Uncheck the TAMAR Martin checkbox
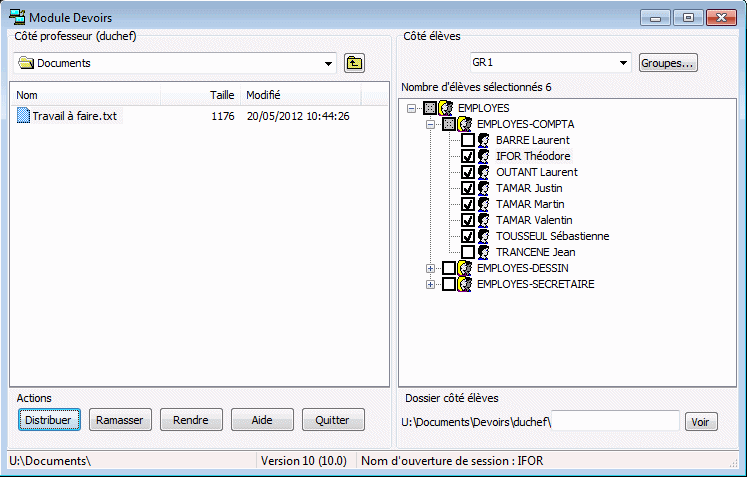 coord(468,204)
